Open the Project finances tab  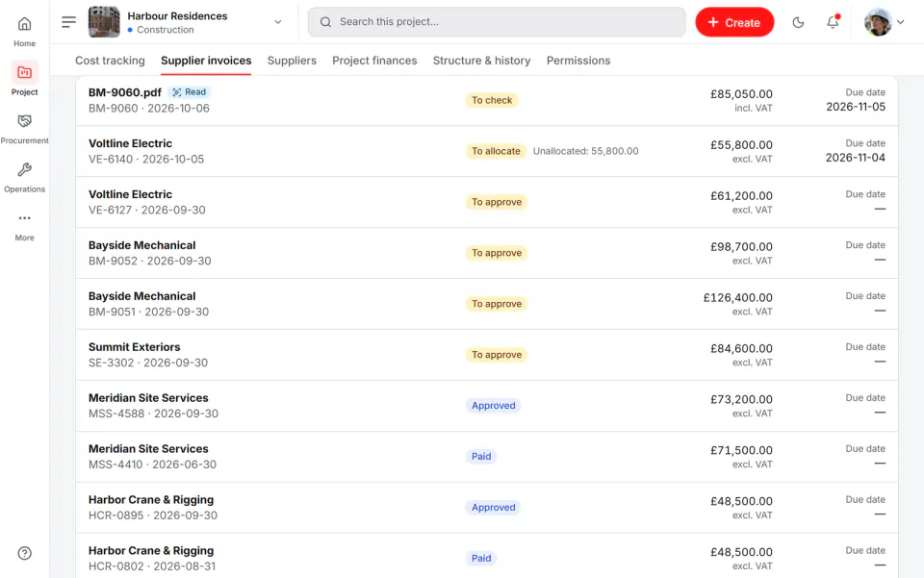tap(374, 61)
